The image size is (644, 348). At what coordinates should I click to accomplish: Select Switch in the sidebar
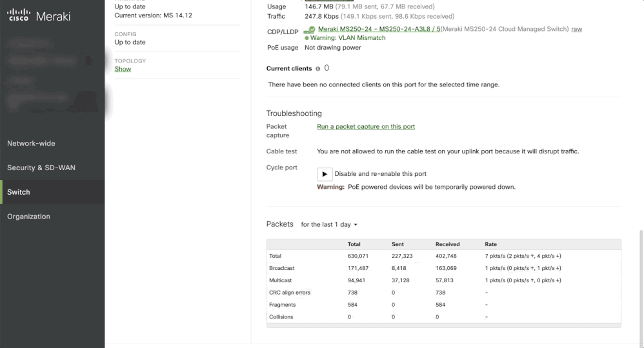pyautogui.click(x=19, y=192)
